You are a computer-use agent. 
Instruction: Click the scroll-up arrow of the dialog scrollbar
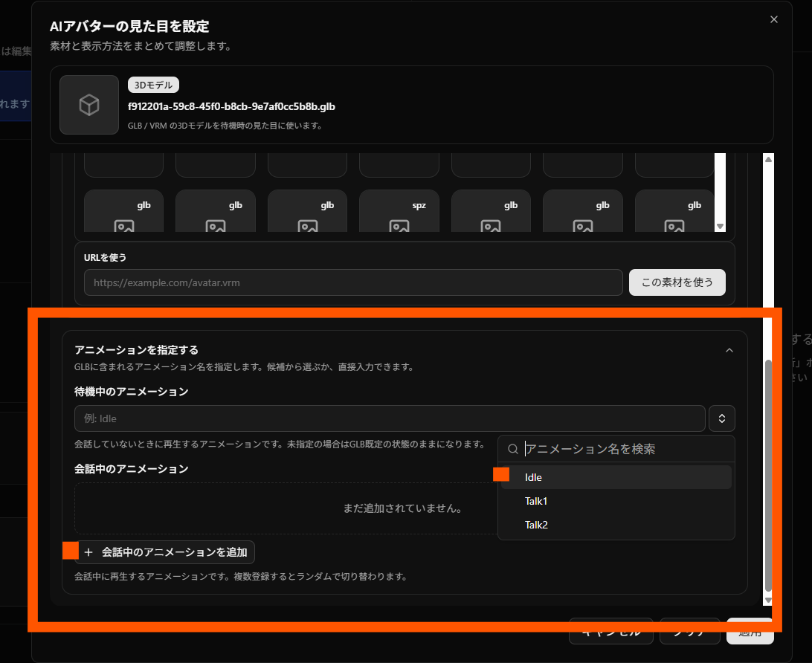click(769, 159)
